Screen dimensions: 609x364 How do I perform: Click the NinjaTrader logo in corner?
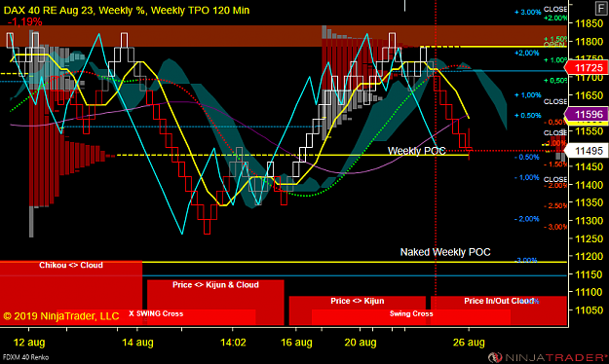point(548,356)
